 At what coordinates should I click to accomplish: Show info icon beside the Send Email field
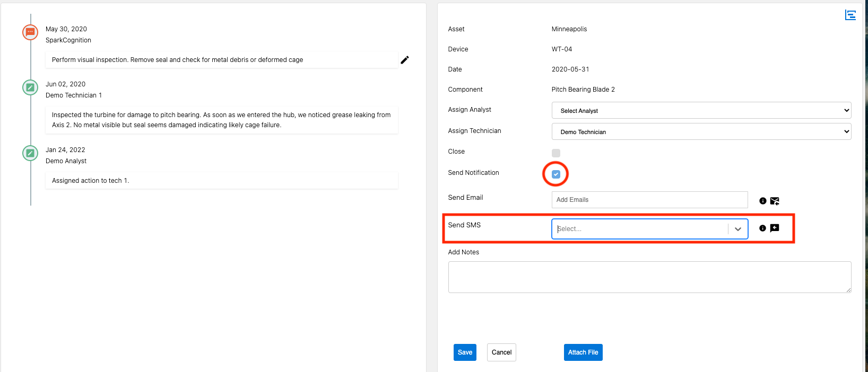click(x=763, y=201)
